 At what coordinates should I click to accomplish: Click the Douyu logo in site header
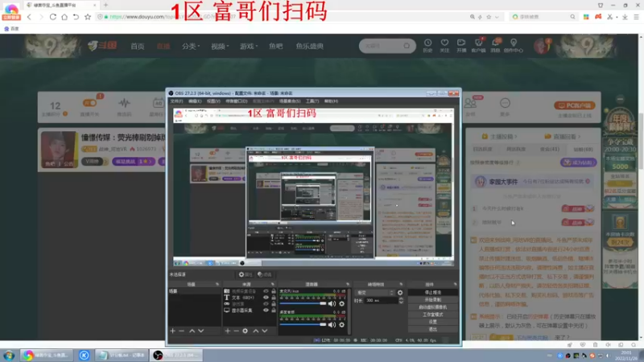(x=102, y=46)
